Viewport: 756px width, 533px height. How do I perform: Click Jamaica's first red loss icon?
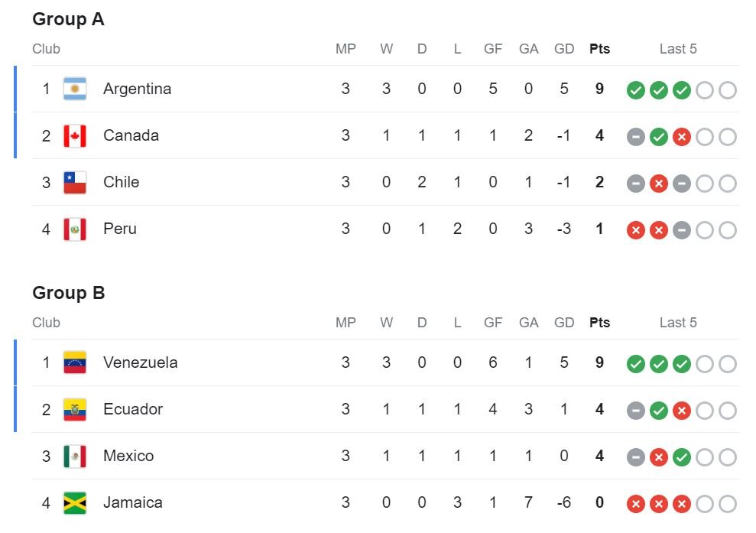(635, 504)
